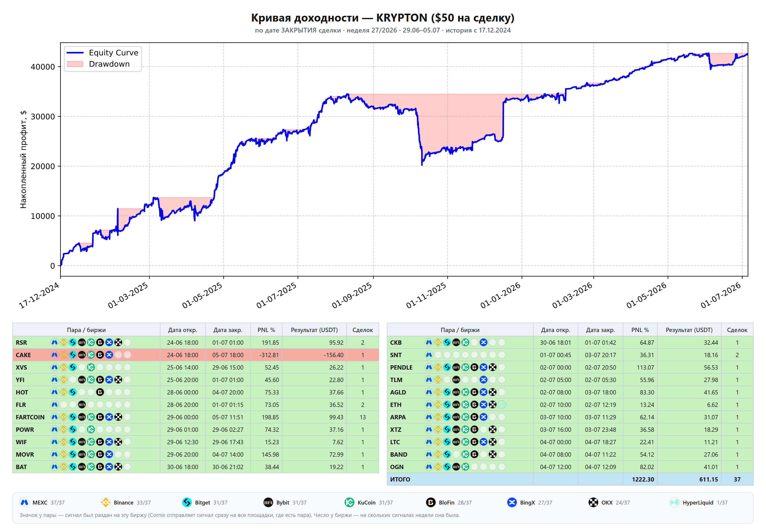Click the Bitget icon in the legend

[187, 502]
